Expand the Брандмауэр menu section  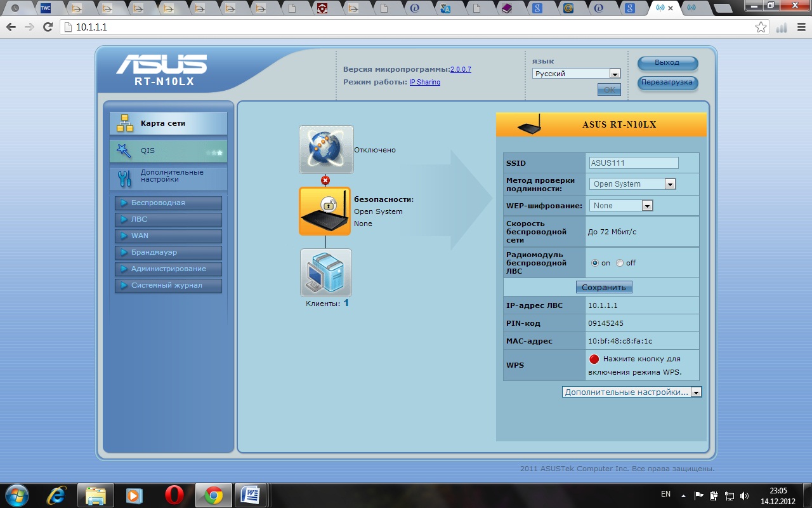click(168, 253)
